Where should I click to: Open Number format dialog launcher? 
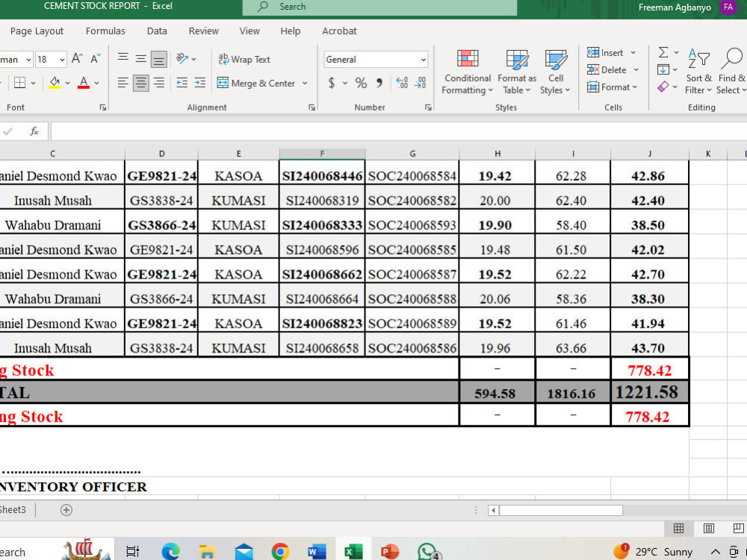point(428,108)
